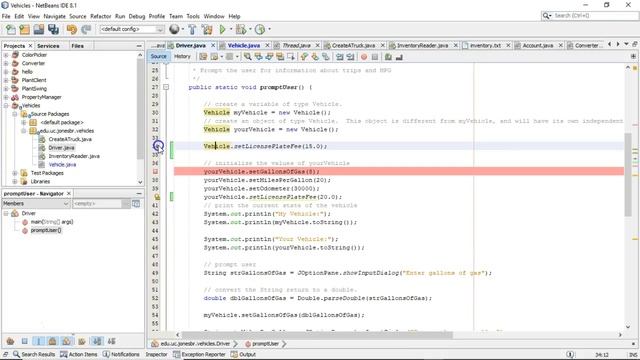Switch to Vehicle.java editor tab

[244, 46]
